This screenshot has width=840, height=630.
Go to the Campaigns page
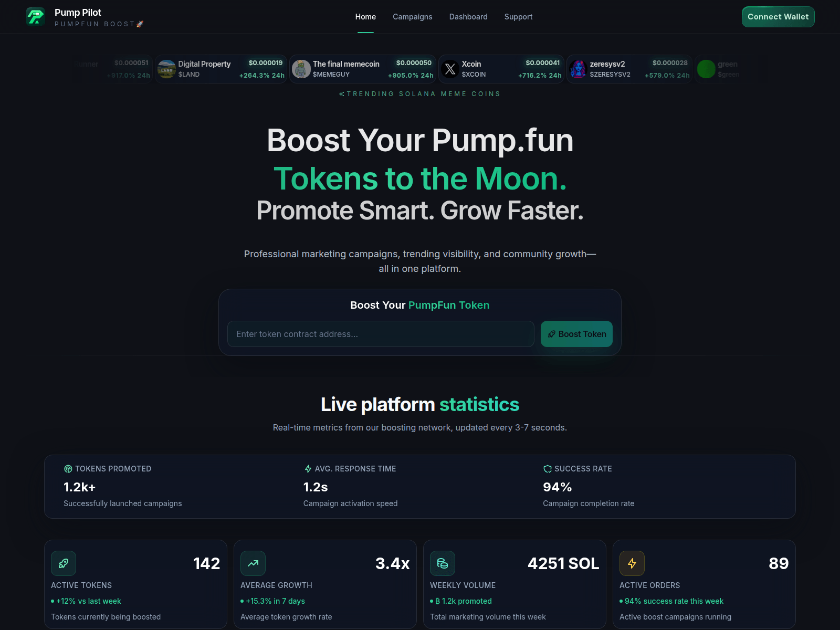[x=413, y=17]
